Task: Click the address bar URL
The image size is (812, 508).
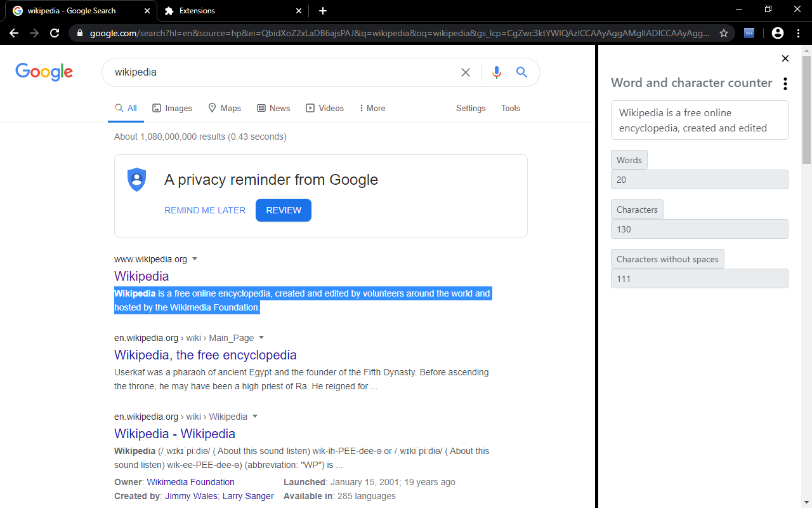Action: (400, 33)
